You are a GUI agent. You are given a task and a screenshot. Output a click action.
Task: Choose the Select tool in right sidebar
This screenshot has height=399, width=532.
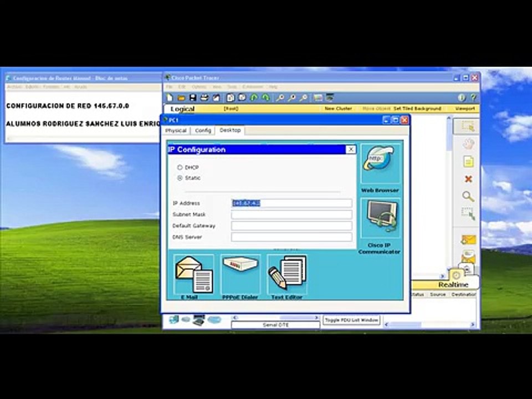click(x=468, y=127)
